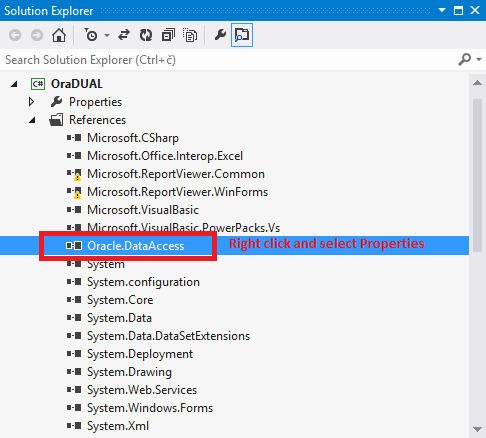Screen dimensions: 486x438
Task: Select System.Deployment reference
Action: 140,354
